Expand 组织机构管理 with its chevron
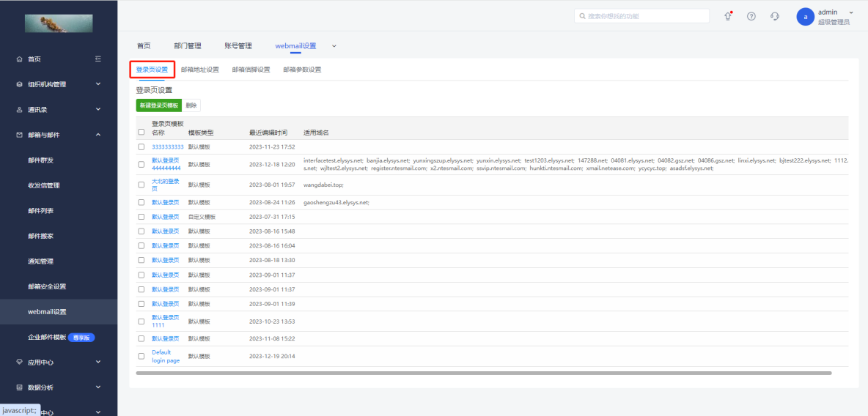 (98, 84)
